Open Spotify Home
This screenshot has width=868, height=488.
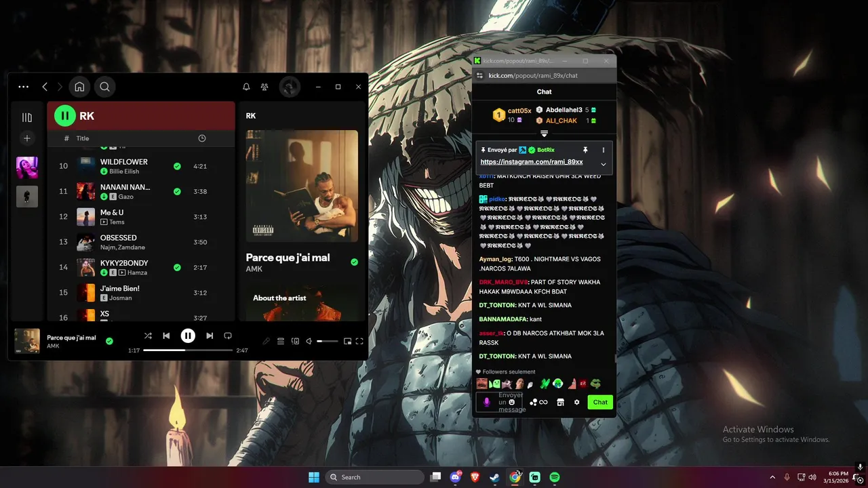point(79,87)
